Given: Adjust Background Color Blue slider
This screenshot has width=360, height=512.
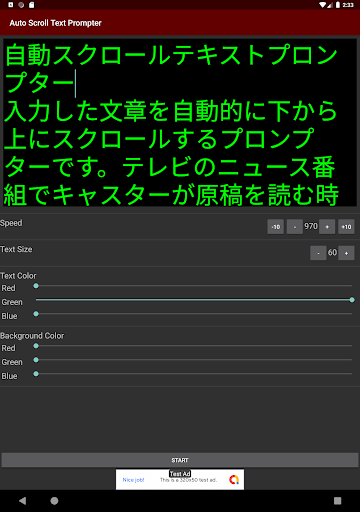Looking at the screenshot, I should point(194,374).
